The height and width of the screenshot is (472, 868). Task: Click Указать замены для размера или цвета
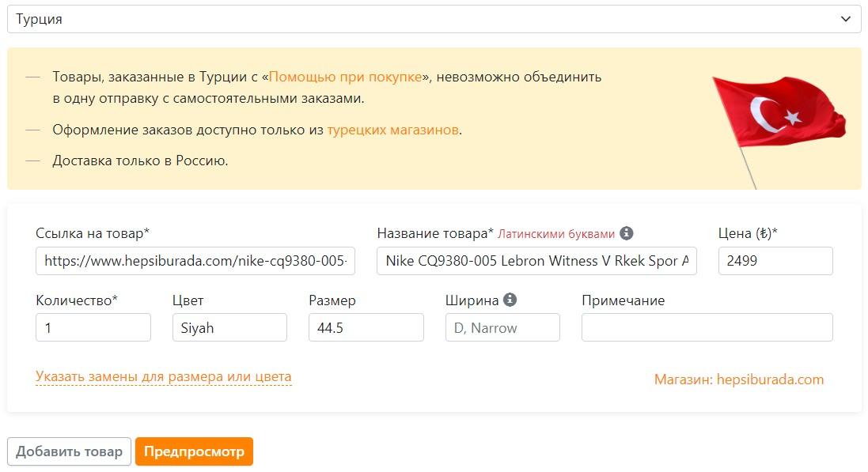coord(162,376)
